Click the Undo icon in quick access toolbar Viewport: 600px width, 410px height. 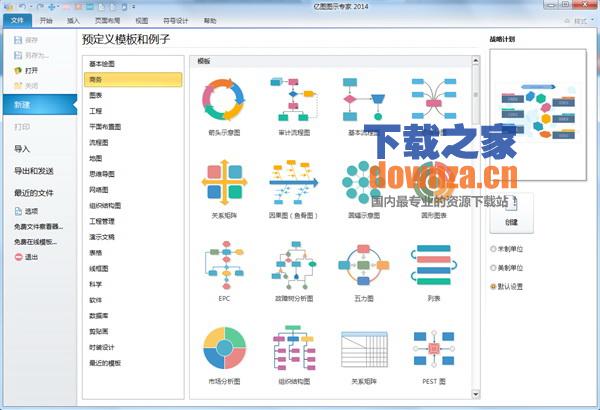coord(23,6)
